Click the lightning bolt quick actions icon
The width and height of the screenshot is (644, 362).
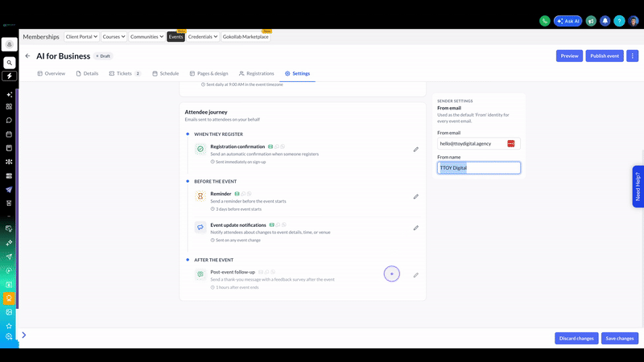[9, 76]
